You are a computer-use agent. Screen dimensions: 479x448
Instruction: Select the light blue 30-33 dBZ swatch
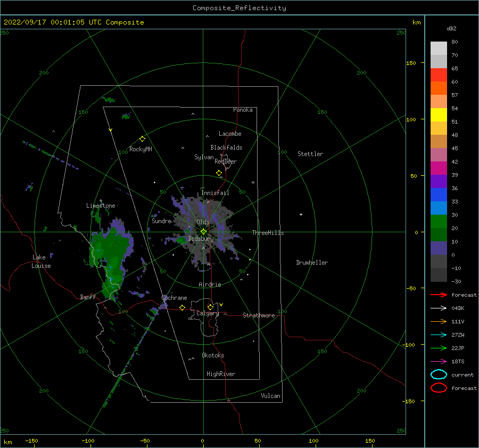439,208
